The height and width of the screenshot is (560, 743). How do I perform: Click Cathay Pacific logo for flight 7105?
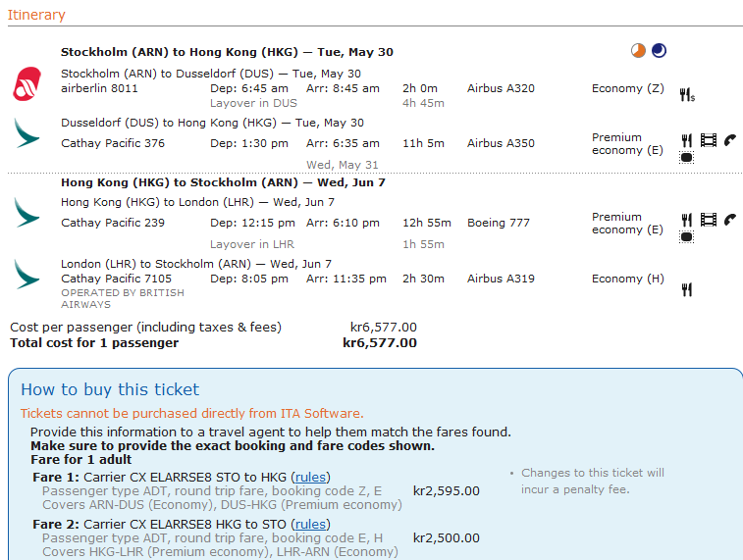27,274
